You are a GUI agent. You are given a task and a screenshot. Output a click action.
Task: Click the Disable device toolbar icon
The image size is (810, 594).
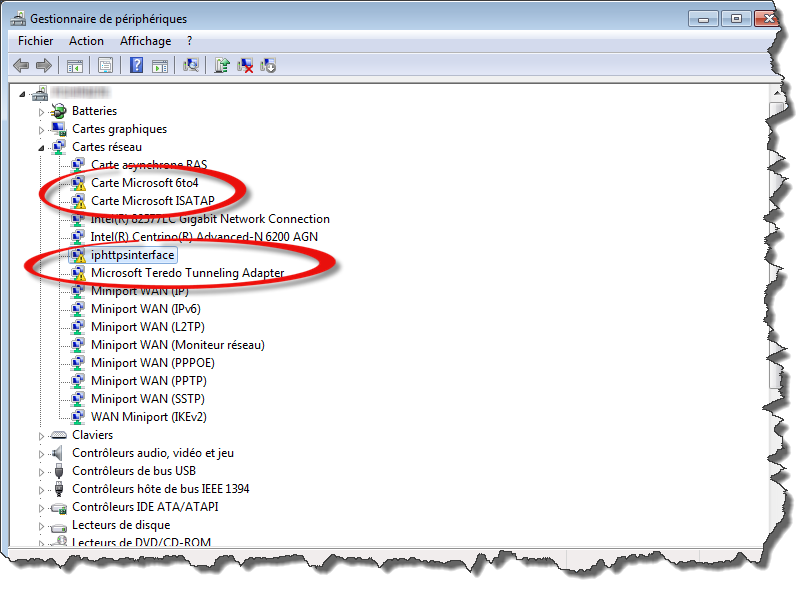[x=268, y=66]
